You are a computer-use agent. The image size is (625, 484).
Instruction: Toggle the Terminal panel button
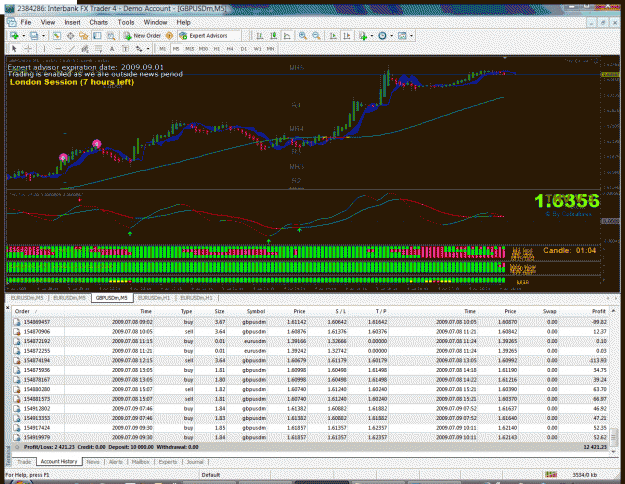tap(97, 36)
